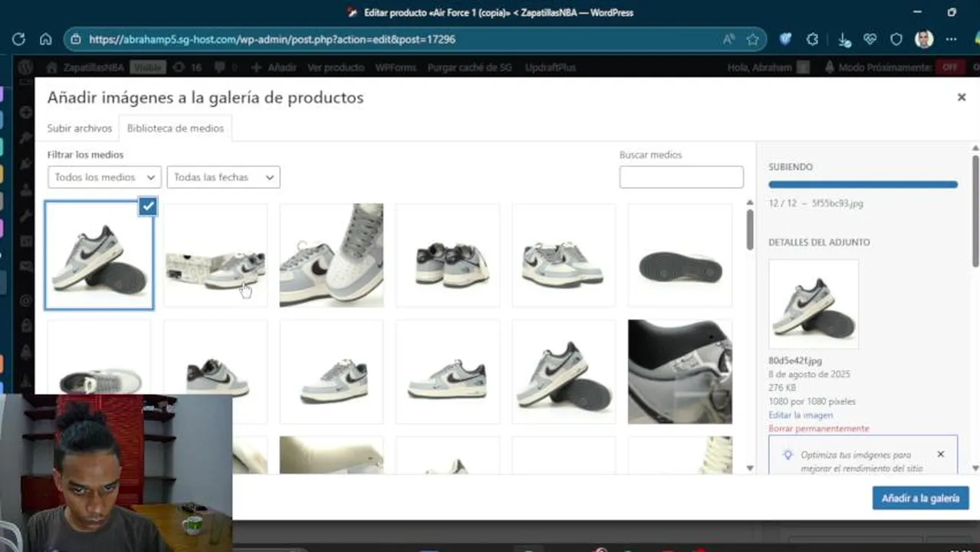The image size is (980, 552).
Task: Go to browser home icon
Action: coord(46,39)
